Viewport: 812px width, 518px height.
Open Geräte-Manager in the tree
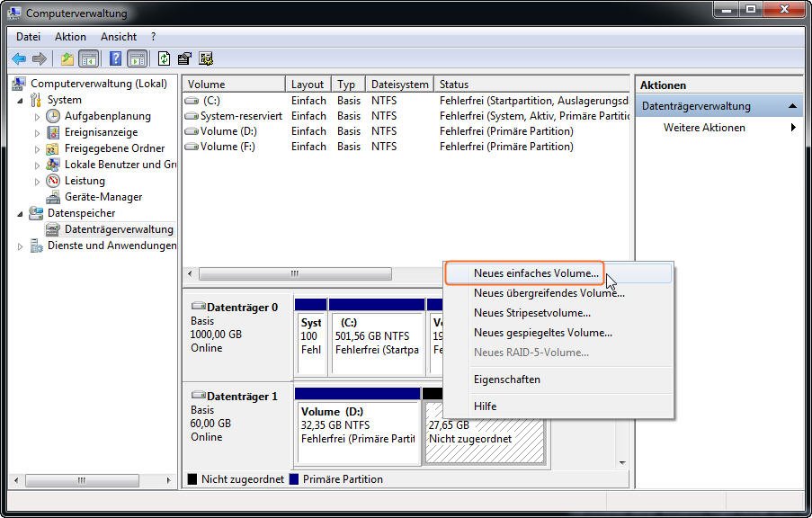tap(103, 197)
